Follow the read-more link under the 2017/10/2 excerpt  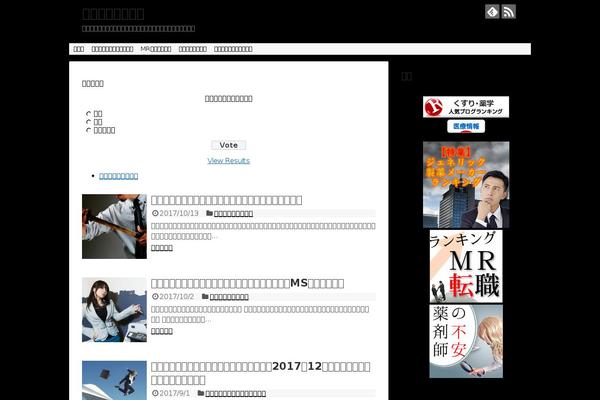tap(162, 331)
